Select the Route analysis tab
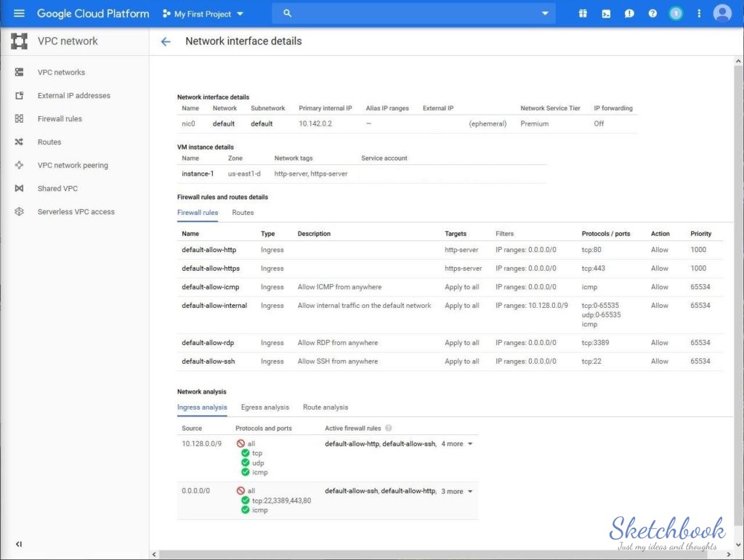 tap(325, 407)
